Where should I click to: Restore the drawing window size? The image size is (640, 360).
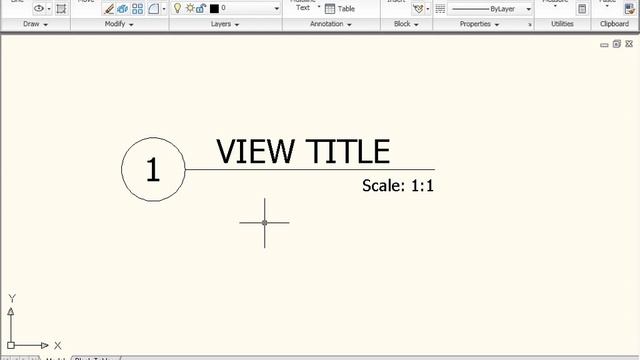pos(617,44)
